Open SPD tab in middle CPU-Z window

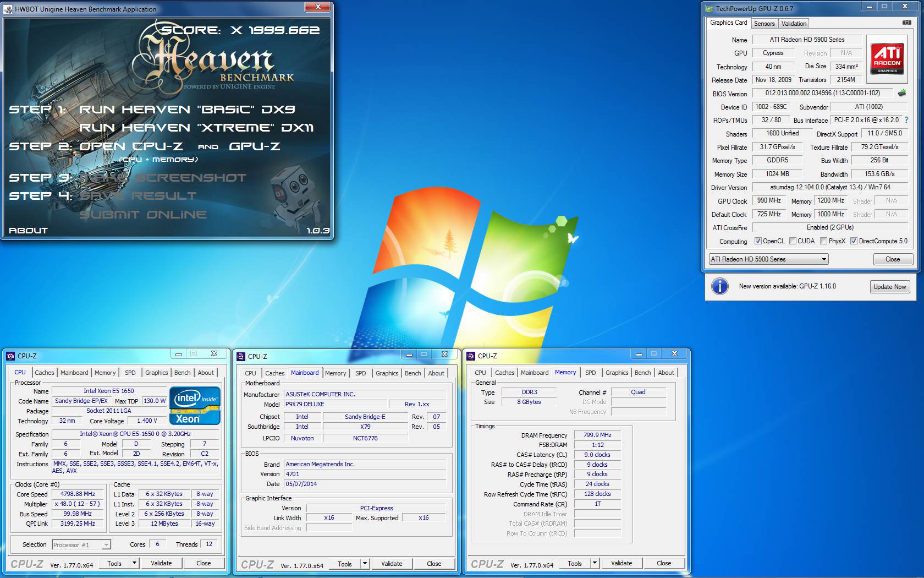[361, 373]
